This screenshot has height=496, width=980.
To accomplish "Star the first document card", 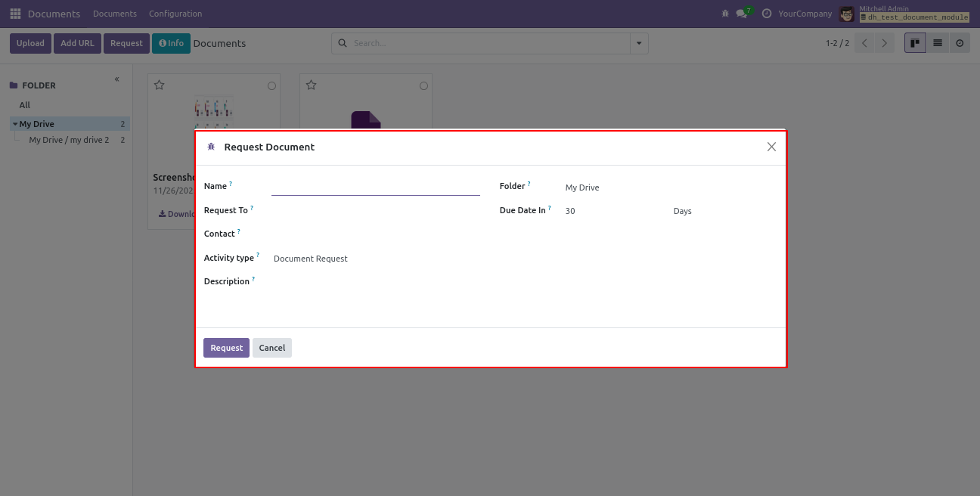I will tap(160, 85).
